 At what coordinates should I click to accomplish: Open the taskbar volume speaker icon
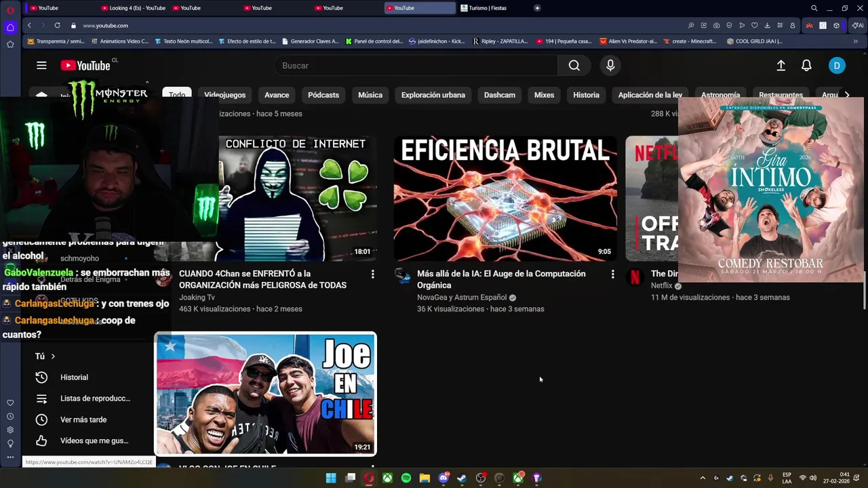pyautogui.click(x=812, y=478)
